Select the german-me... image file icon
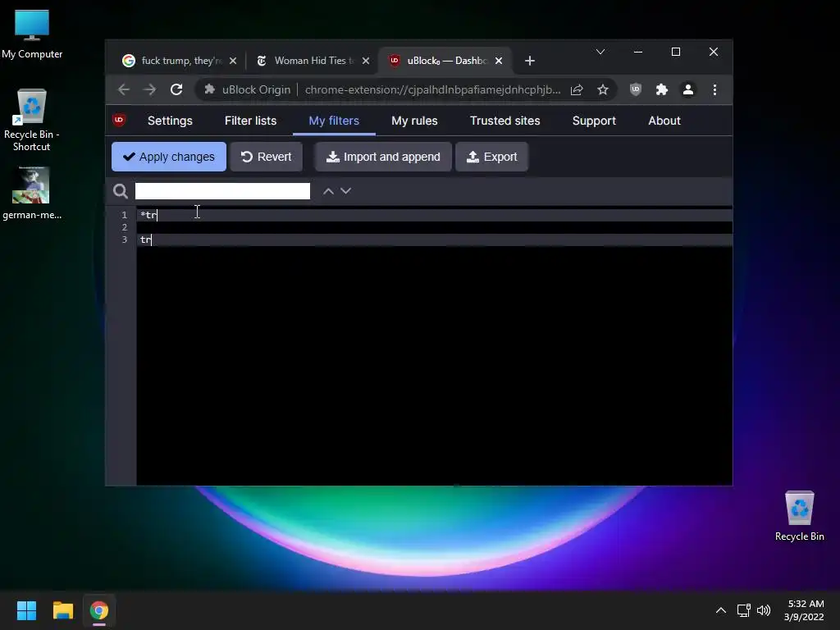 tap(32, 193)
